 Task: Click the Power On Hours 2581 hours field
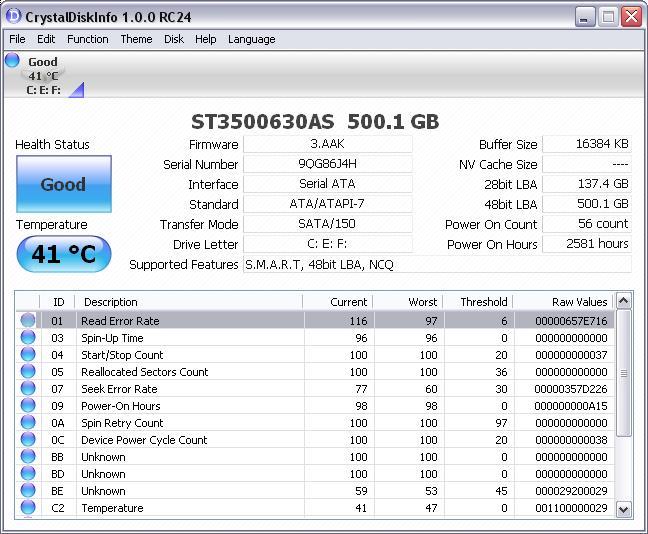[587, 244]
